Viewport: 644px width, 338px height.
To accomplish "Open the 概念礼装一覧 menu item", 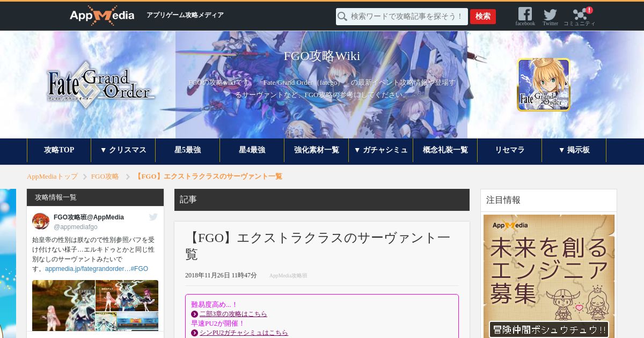I will point(445,150).
